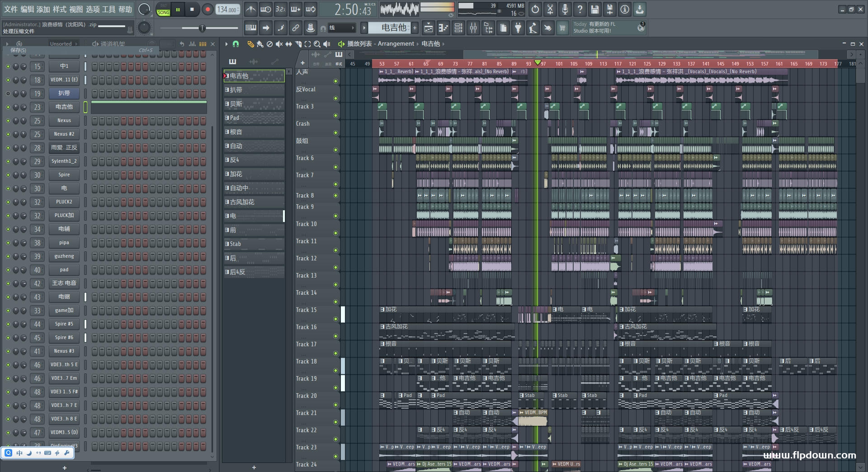Open the 线 snap dropdown
Image resolution: width=868 pixels, height=472 pixels.
(341, 28)
